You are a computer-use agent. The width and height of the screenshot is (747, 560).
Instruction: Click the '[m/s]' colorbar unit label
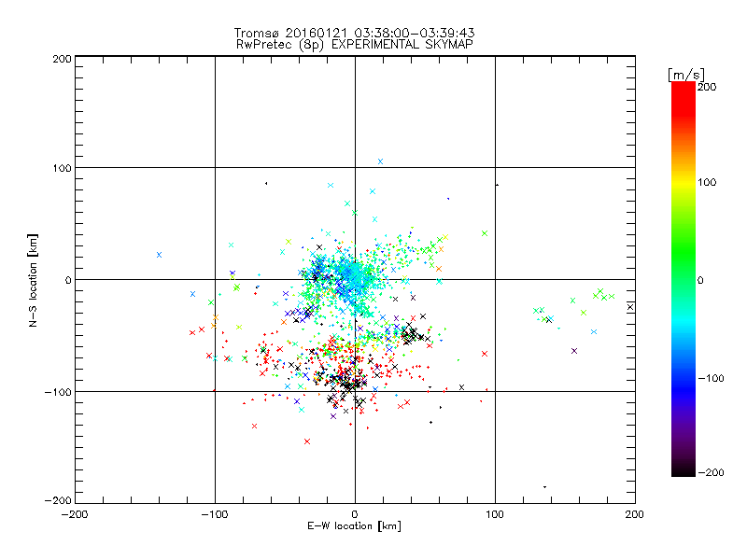686,76
